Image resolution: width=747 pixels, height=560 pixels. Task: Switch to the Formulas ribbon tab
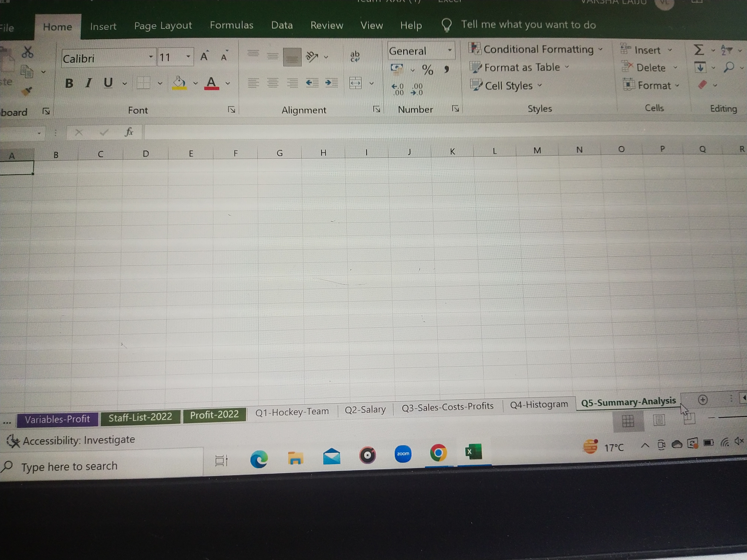coord(231,25)
